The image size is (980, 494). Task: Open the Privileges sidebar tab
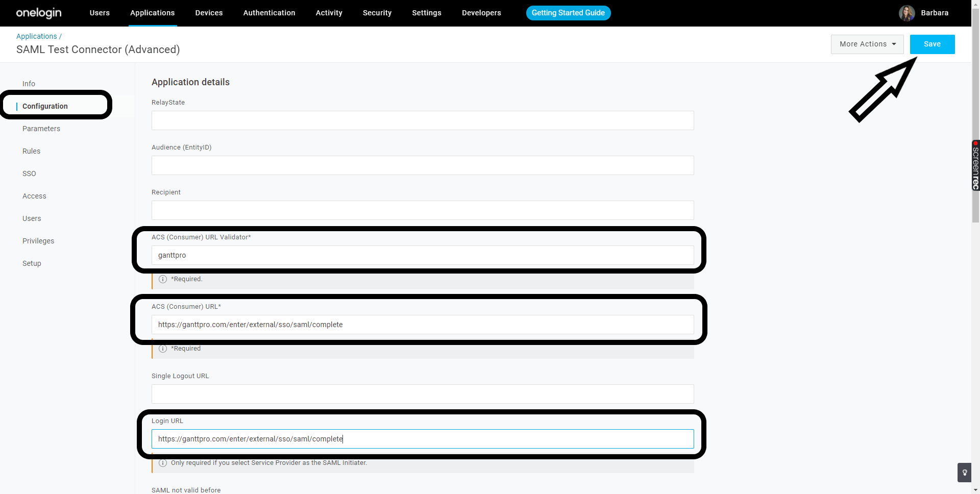point(38,241)
